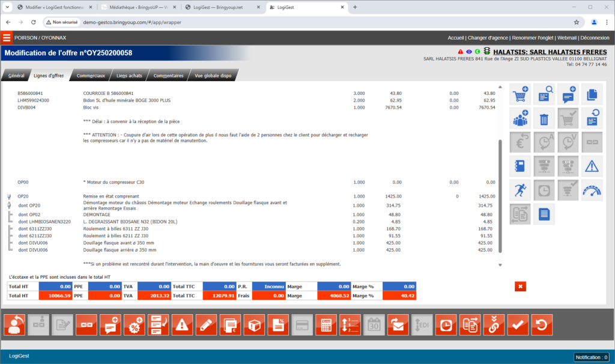Toggle the eye icon beside customer name

(x=469, y=52)
